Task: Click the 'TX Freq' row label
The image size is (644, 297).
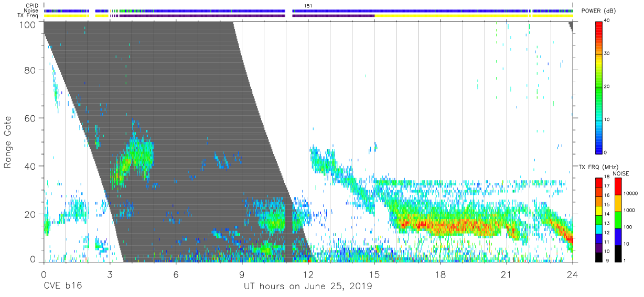Action: pyautogui.click(x=29, y=15)
